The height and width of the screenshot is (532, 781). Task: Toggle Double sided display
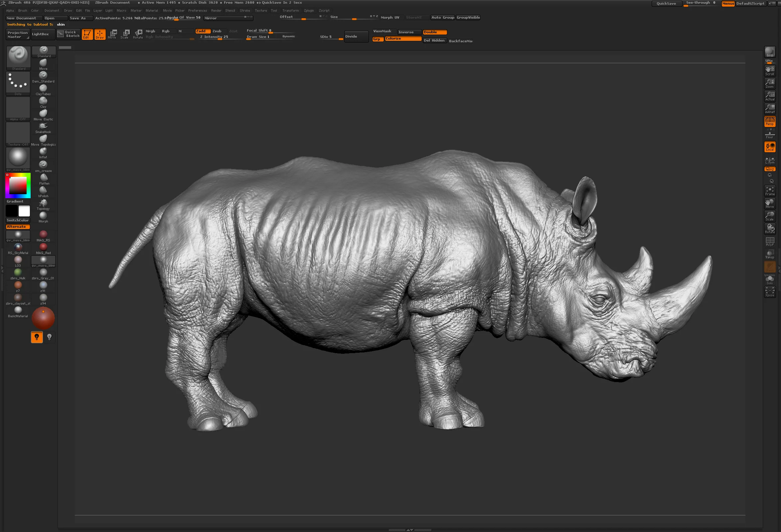tap(435, 32)
